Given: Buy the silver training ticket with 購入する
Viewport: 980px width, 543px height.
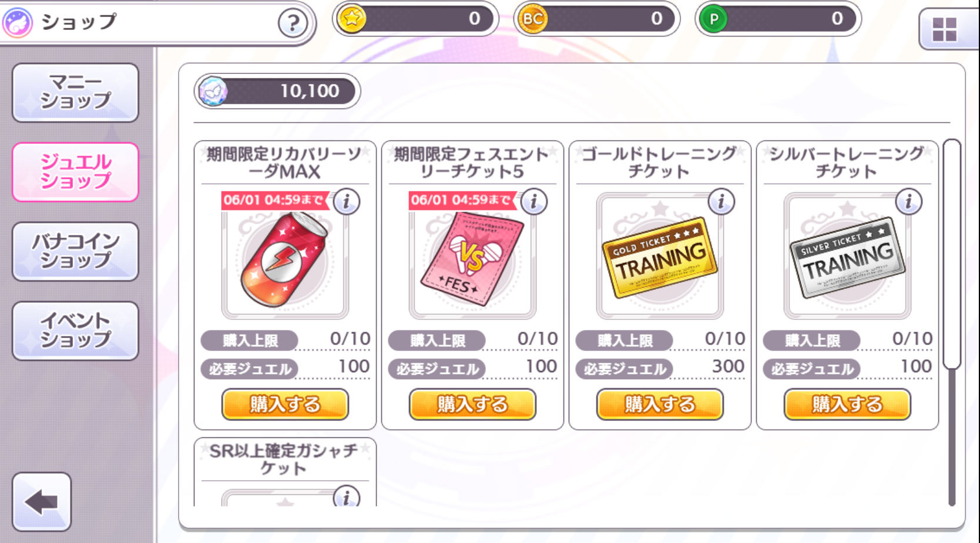Looking at the screenshot, I should pos(847,404).
